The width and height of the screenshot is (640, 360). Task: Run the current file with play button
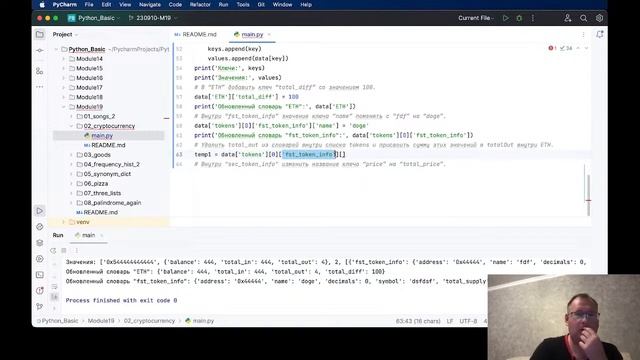pos(506,18)
